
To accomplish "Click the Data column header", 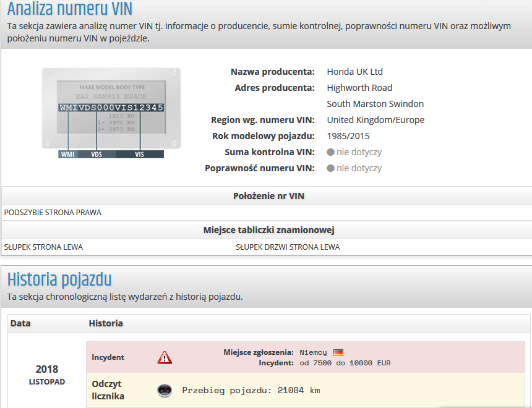I will click(x=20, y=323).
